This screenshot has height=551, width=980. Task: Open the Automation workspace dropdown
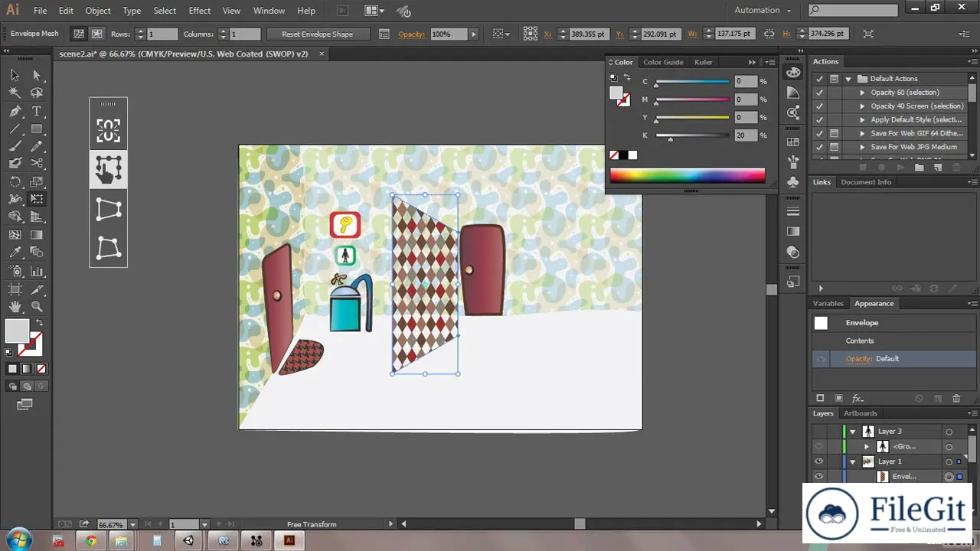click(x=763, y=10)
